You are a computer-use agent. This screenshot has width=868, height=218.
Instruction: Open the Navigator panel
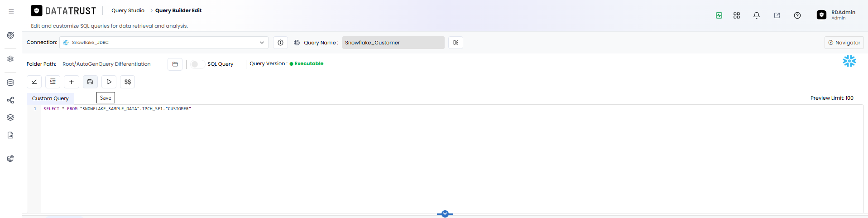tap(844, 43)
